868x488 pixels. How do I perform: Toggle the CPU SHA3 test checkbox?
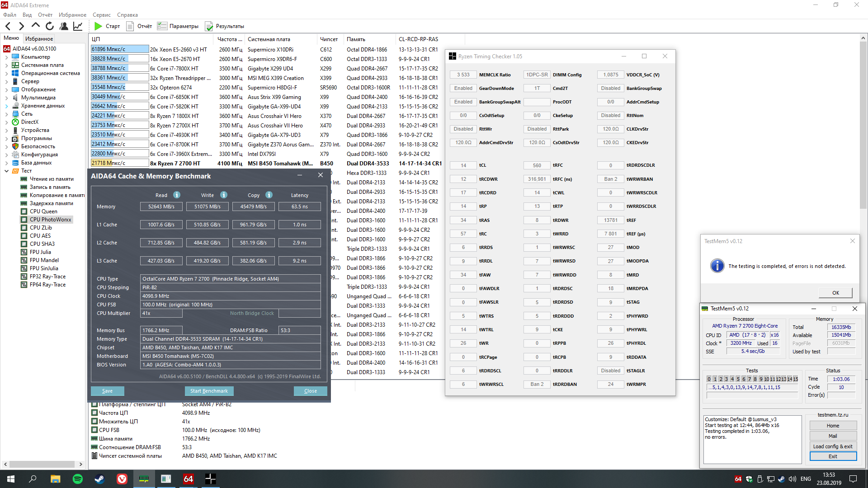[x=24, y=244]
